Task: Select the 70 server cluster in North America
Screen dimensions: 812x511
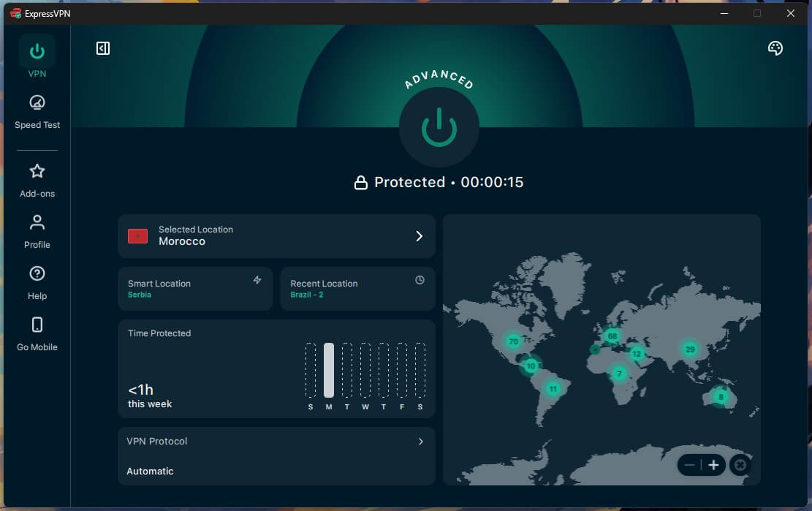Action: (513, 341)
